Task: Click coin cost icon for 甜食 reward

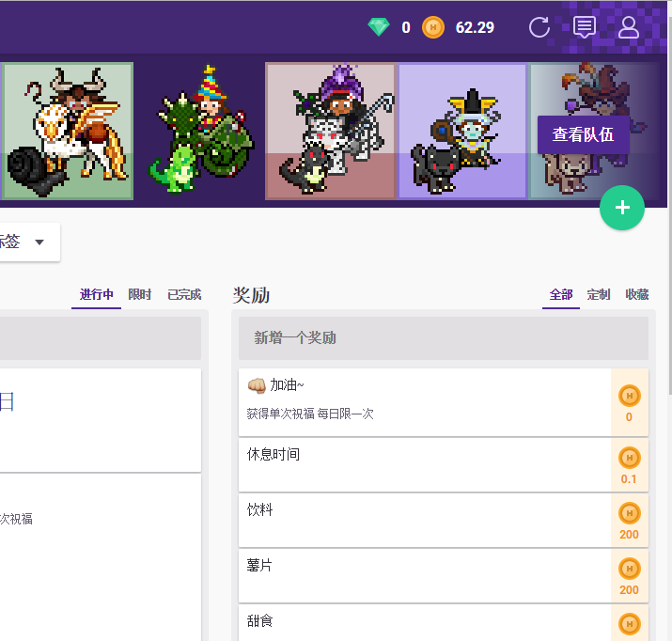Action: coord(629,624)
